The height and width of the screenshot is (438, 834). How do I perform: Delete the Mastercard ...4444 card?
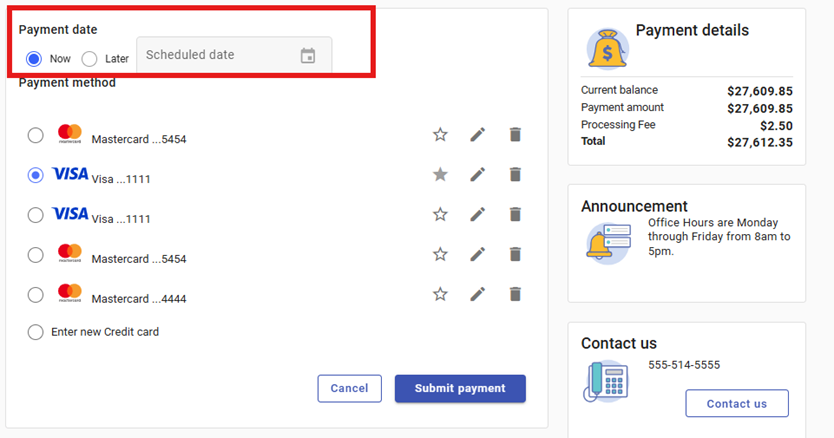tap(515, 294)
